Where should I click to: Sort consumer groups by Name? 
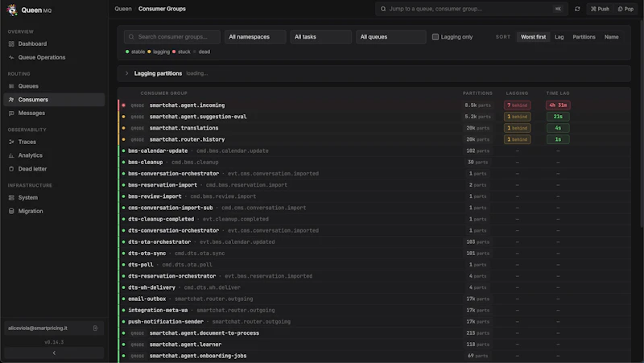611,37
